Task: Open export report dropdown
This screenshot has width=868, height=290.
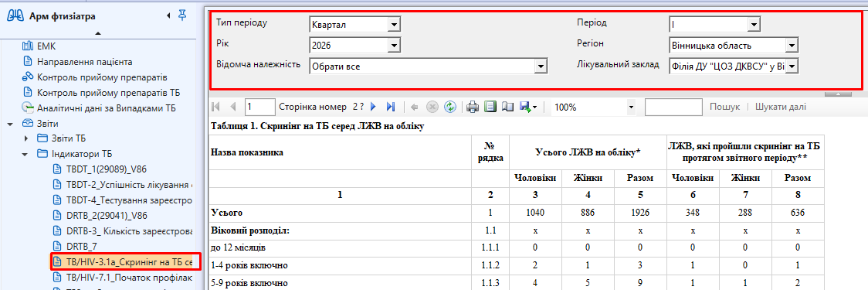Action: [528, 107]
